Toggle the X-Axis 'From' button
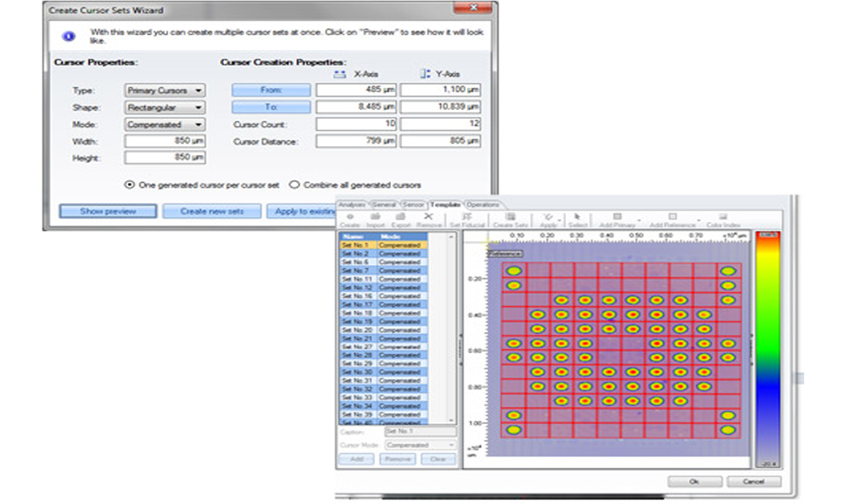The height and width of the screenshot is (504, 850). click(x=271, y=90)
